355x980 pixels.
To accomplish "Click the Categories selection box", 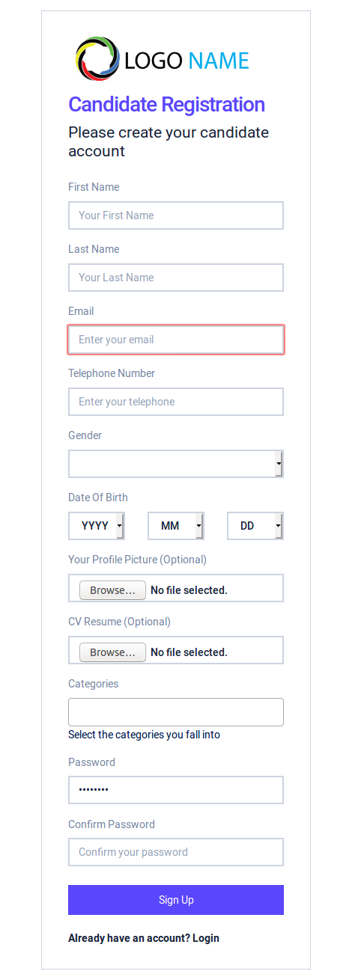I will 176,712.
